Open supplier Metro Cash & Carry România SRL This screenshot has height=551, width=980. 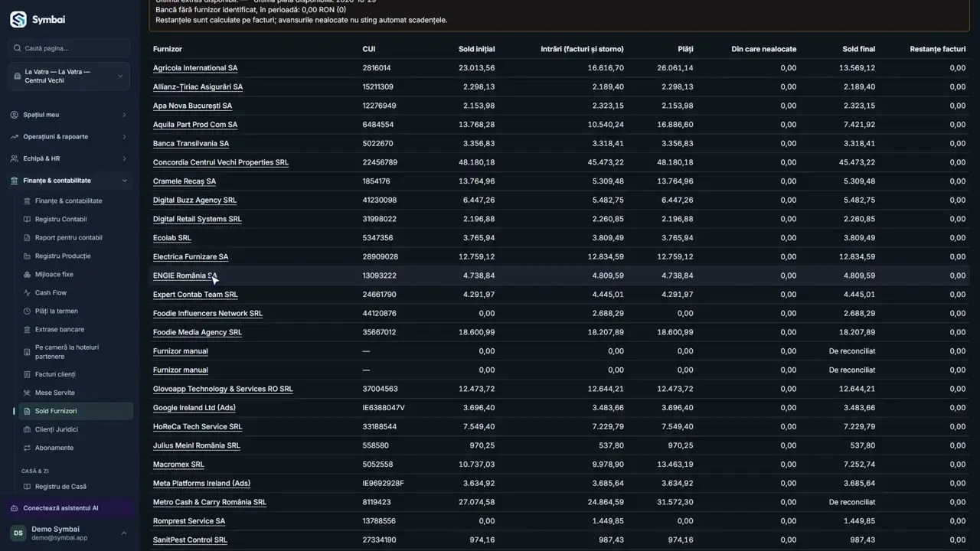point(210,502)
